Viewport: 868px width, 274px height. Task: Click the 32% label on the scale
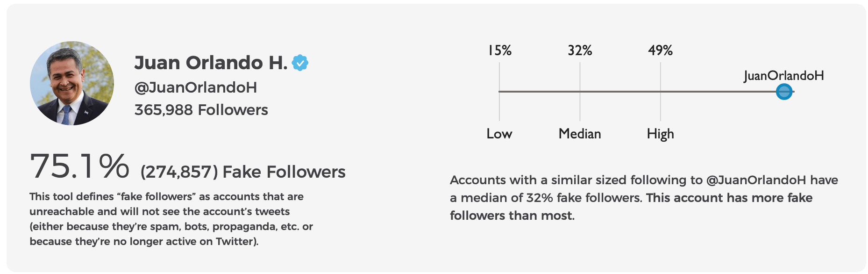(580, 50)
